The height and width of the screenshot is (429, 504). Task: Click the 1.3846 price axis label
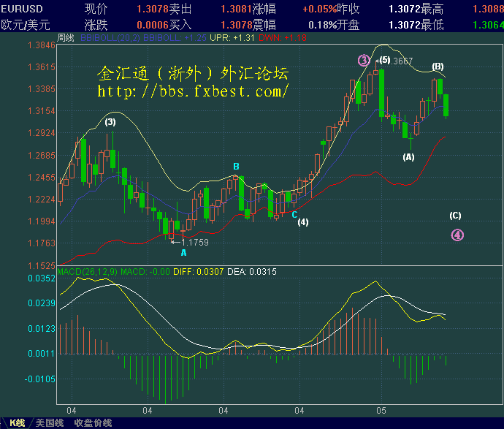click(x=42, y=45)
